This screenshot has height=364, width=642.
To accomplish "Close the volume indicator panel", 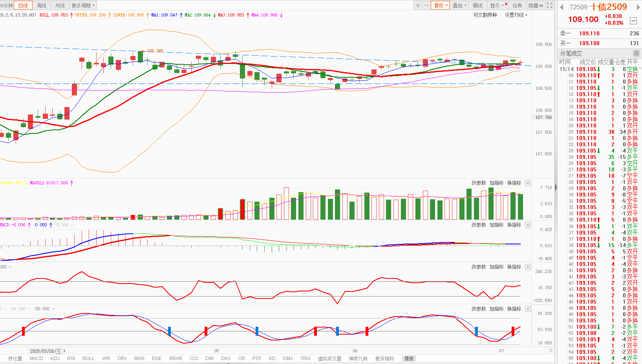I will 528,183.
